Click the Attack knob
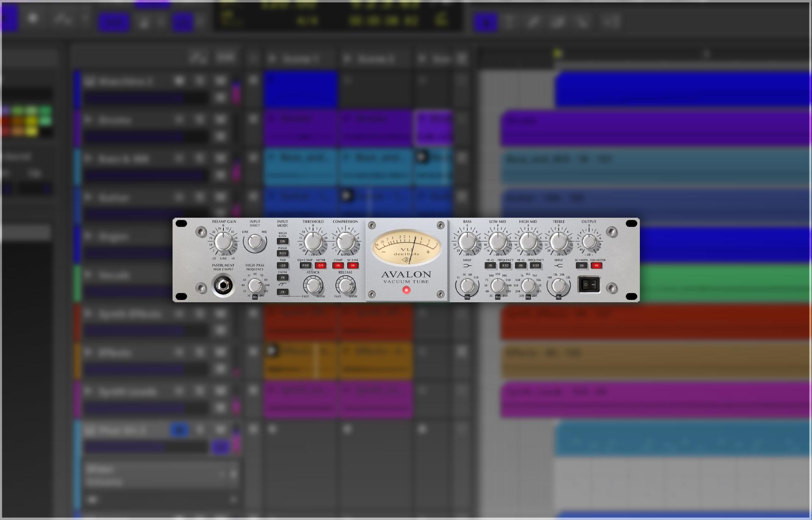 click(x=313, y=286)
